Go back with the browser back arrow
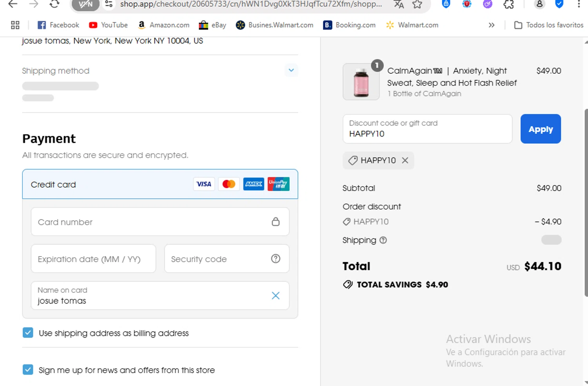 pyautogui.click(x=13, y=4)
